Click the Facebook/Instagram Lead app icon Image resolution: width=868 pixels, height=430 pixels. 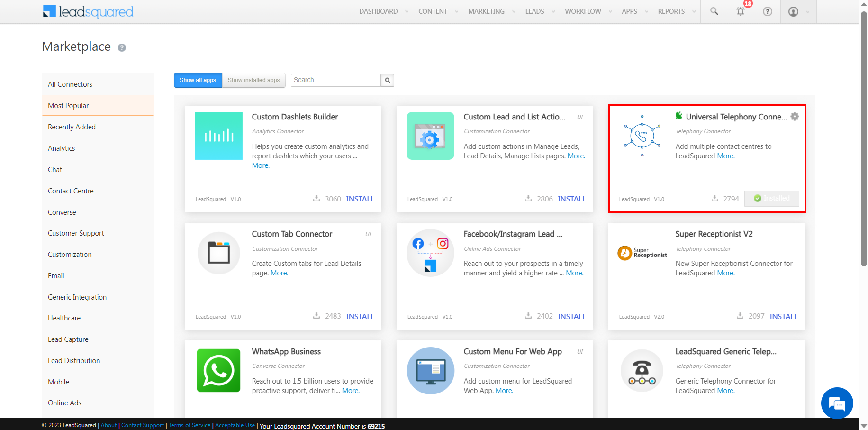click(430, 253)
